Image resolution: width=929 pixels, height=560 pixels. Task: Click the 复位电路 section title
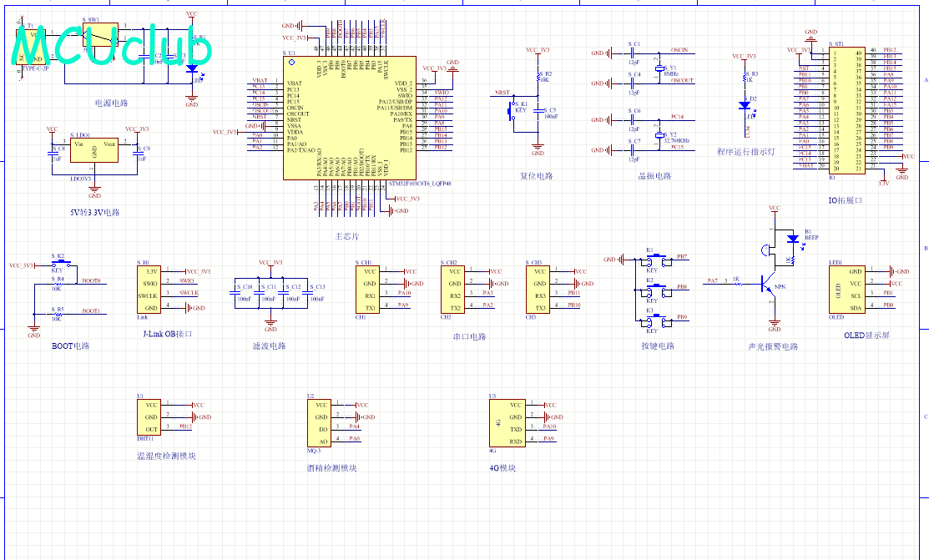point(537,176)
